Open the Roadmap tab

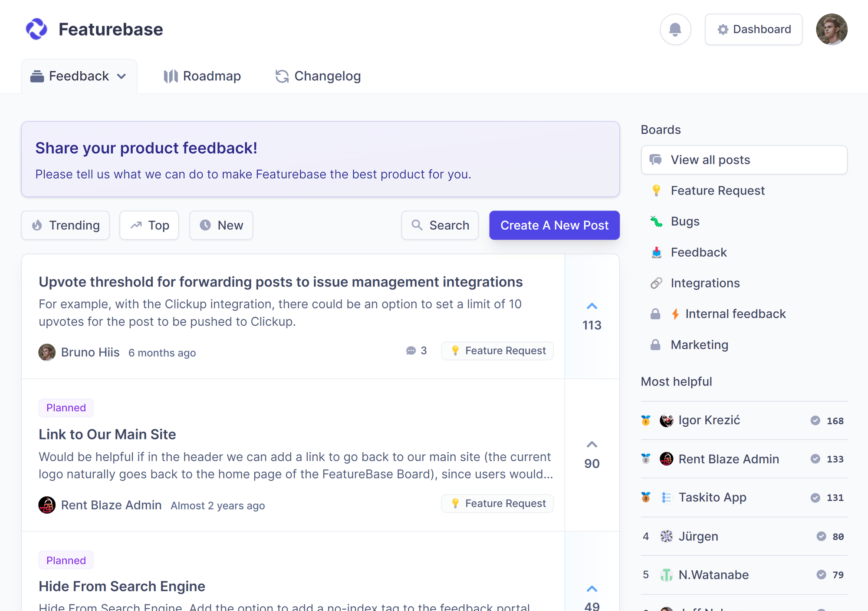click(x=202, y=76)
